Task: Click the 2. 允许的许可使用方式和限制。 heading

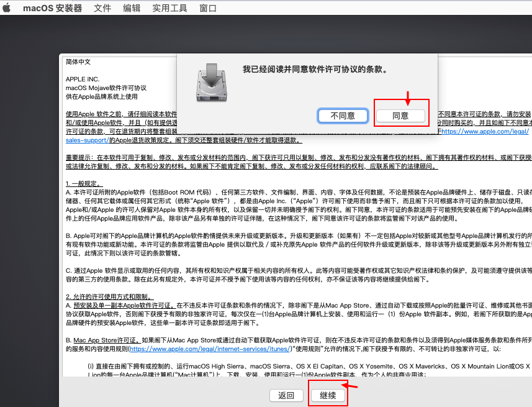Action: pos(110,296)
